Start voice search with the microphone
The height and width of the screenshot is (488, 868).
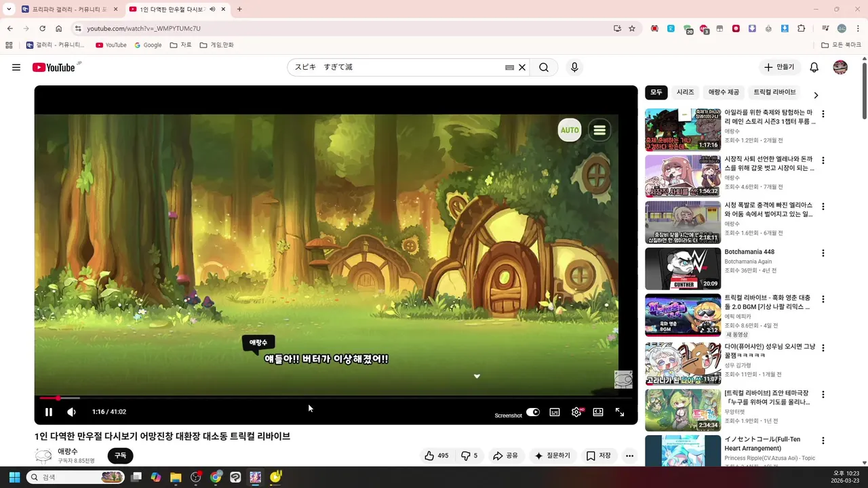pos(574,67)
